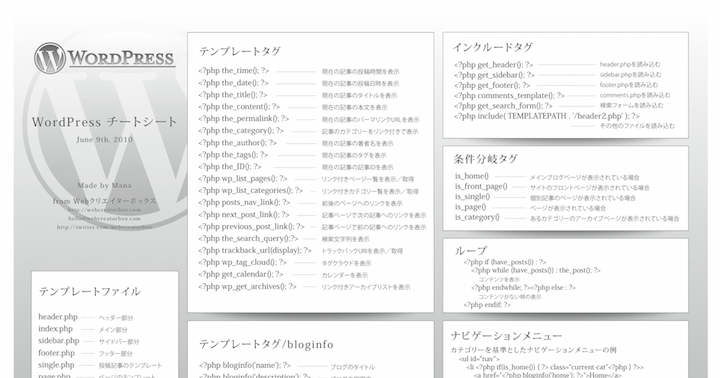Click the '<?php get_footer(); ?>' code line
Image resolution: width=720 pixels, height=378 pixels.
click(x=492, y=85)
